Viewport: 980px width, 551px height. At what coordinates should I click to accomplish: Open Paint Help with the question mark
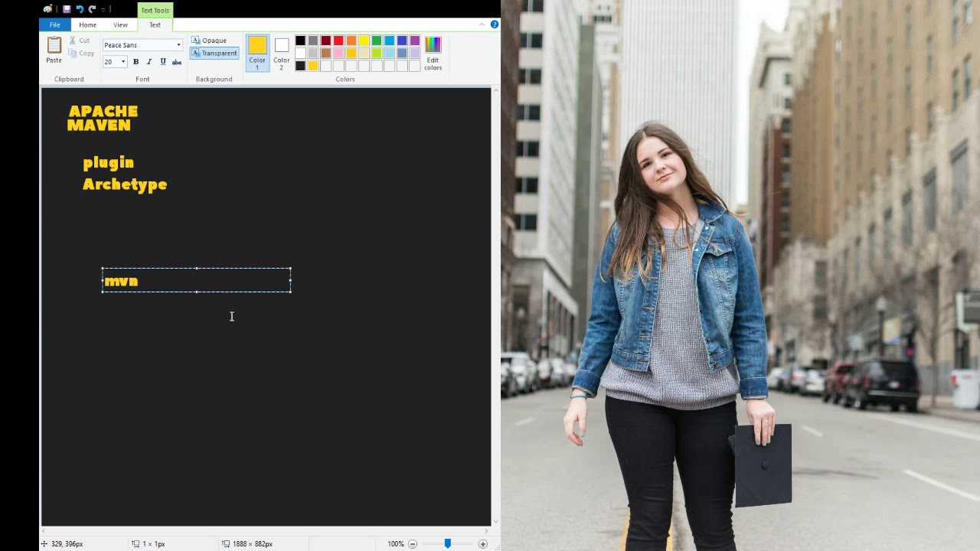pos(495,24)
